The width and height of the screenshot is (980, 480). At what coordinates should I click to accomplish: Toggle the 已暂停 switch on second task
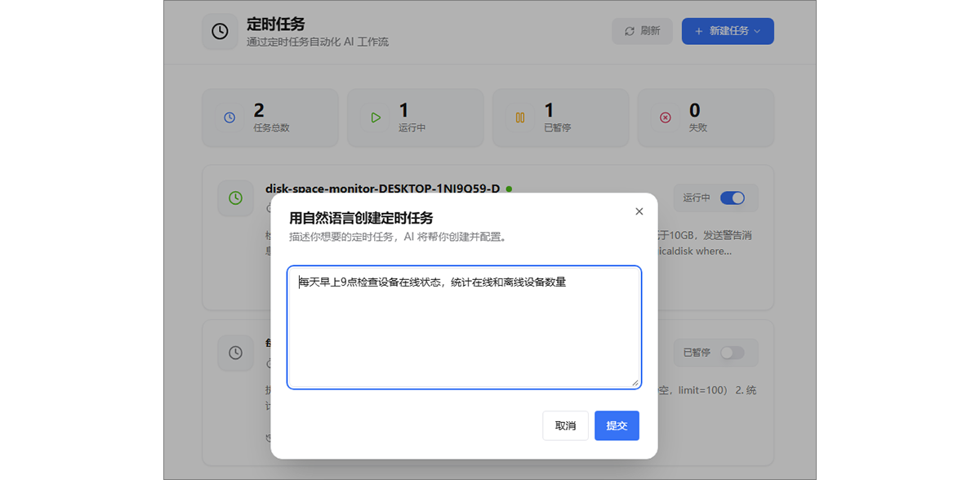tap(733, 353)
